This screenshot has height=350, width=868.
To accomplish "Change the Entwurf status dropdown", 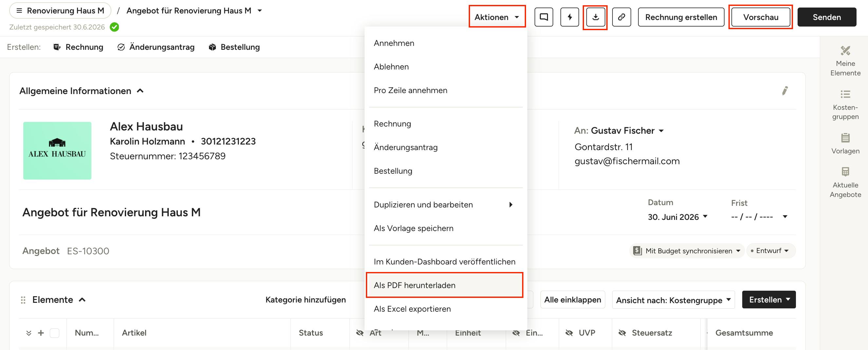I will click(x=771, y=251).
